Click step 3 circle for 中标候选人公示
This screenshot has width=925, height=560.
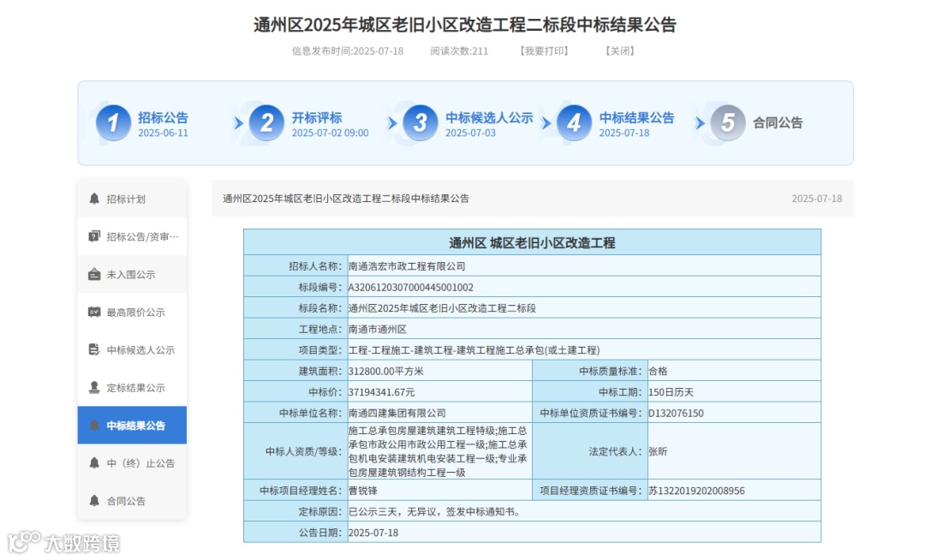pos(420,122)
